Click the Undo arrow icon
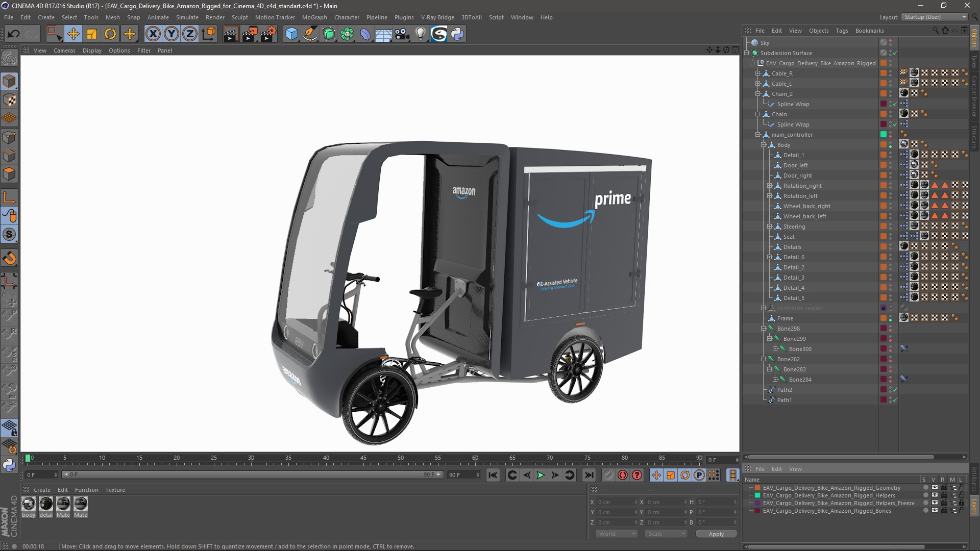Image resolution: width=980 pixels, height=551 pixels. [13, 34]
